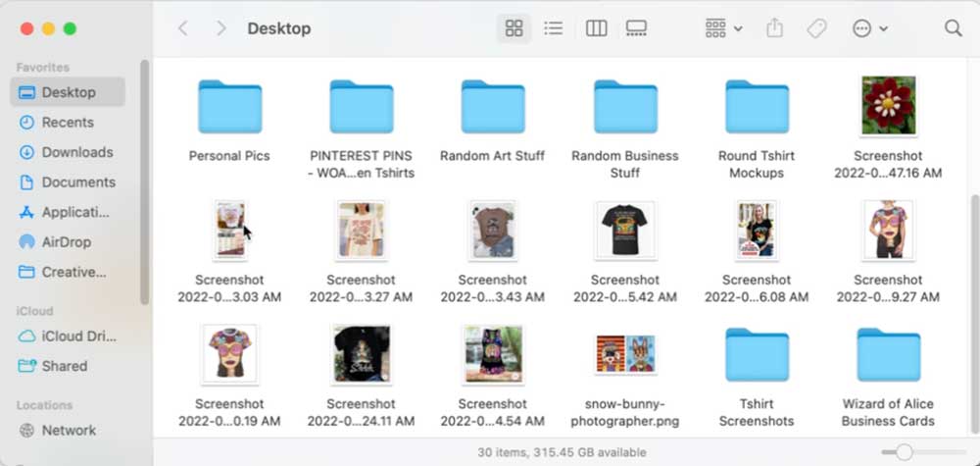Click the sidebar scrollbar

click(x=144, y=181)
